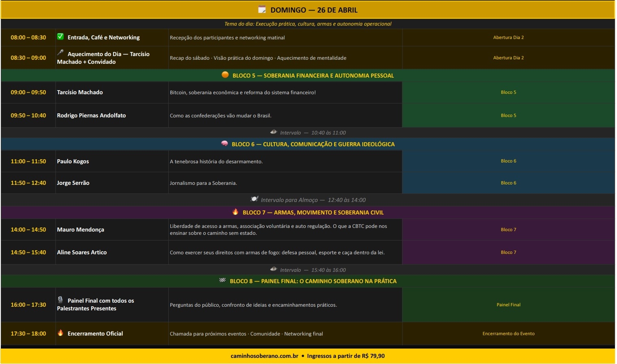Click 'Jornalismo para a Soberania' description

203,183
